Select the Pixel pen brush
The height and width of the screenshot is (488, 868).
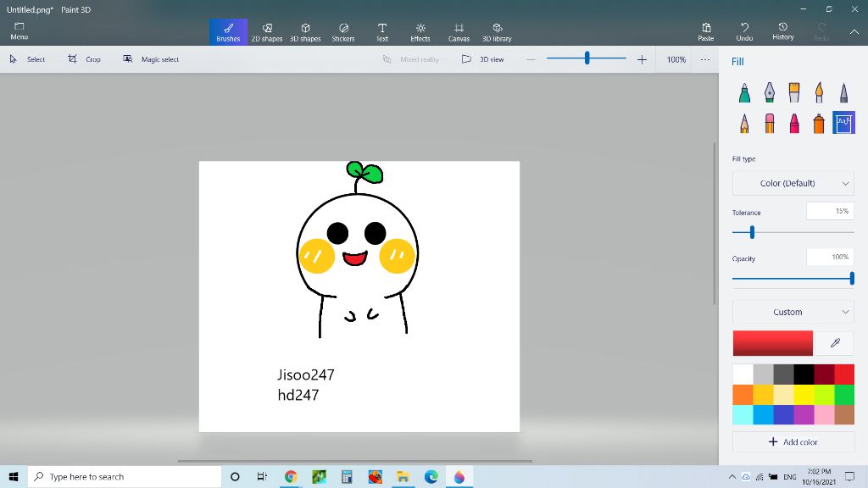tap(843, 92)
